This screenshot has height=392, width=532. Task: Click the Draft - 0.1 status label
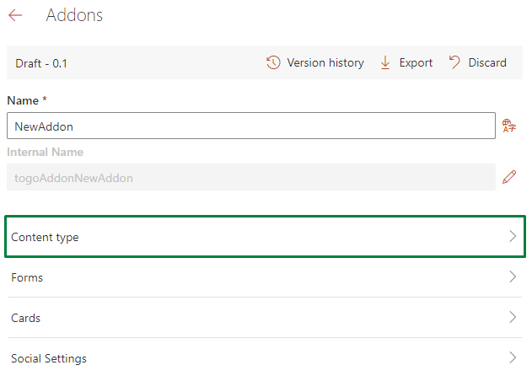click(x=41, y=63)
